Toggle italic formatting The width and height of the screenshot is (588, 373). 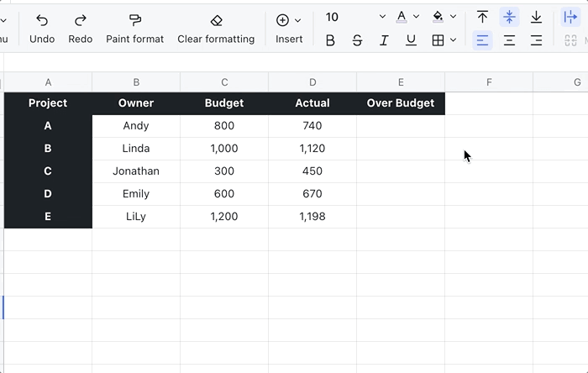(x=384, y=40)
